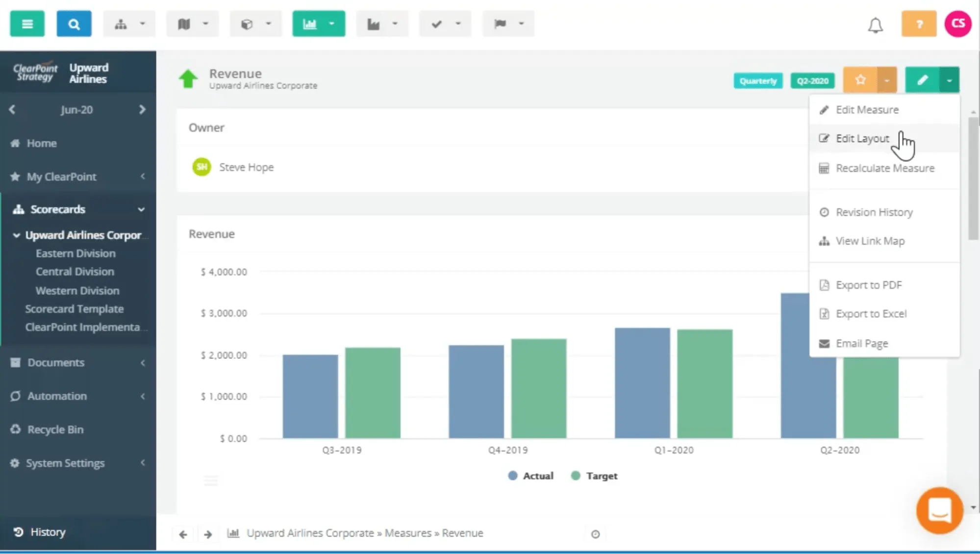Select Edit Layout menu option
Screen dimensions: 980x554
coord(862,139)
